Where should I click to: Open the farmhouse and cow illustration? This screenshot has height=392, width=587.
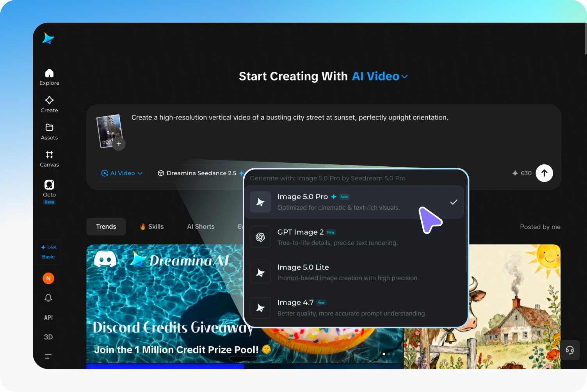point(514,306)
